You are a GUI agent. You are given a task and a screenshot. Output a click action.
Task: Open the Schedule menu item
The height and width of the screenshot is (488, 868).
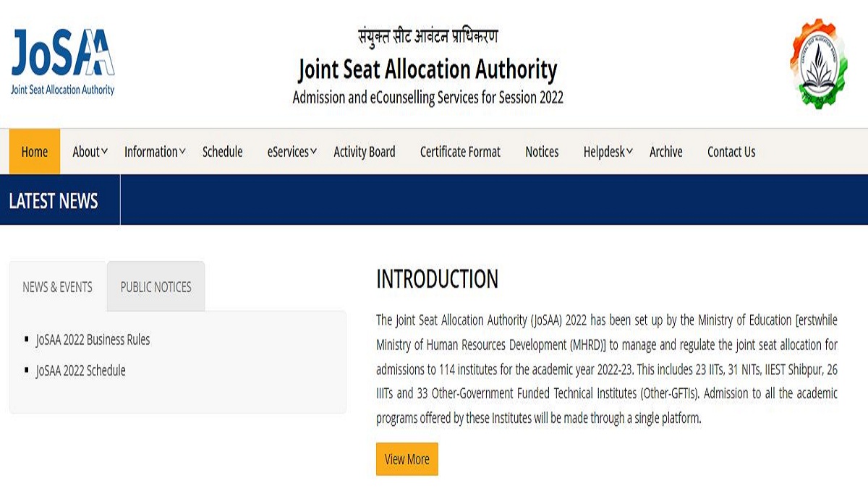223,152
